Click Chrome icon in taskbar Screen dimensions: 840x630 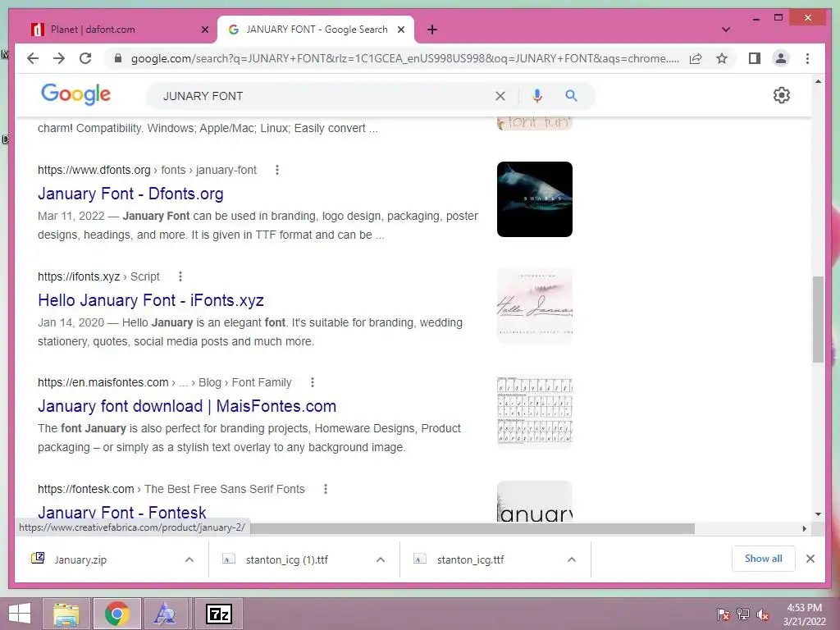click(x=117, y=614)
